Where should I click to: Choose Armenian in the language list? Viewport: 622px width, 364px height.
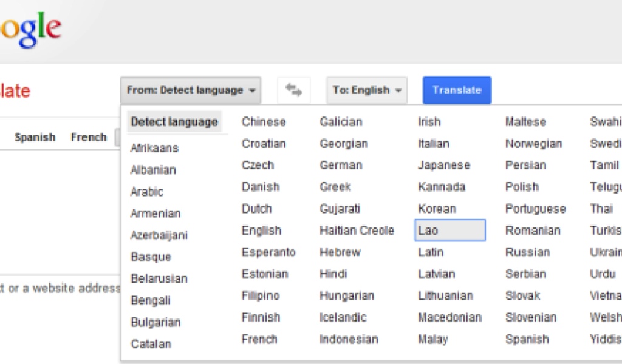coord(155,214)
